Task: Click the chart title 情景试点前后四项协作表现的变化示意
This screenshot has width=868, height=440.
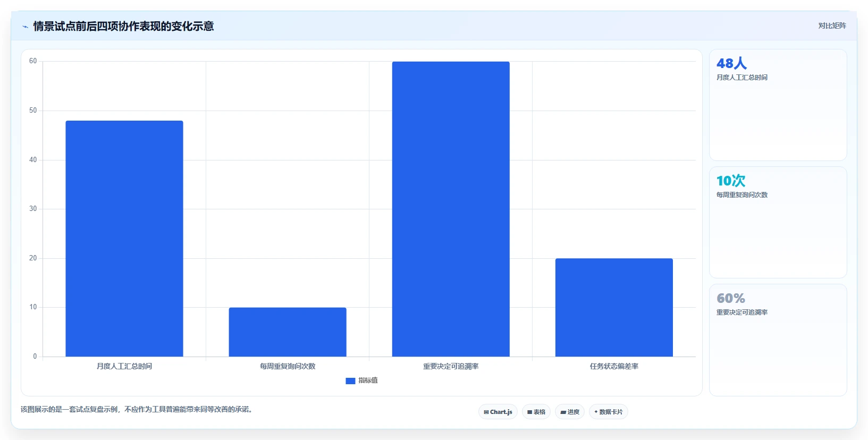Action: (x=123, y=26)
